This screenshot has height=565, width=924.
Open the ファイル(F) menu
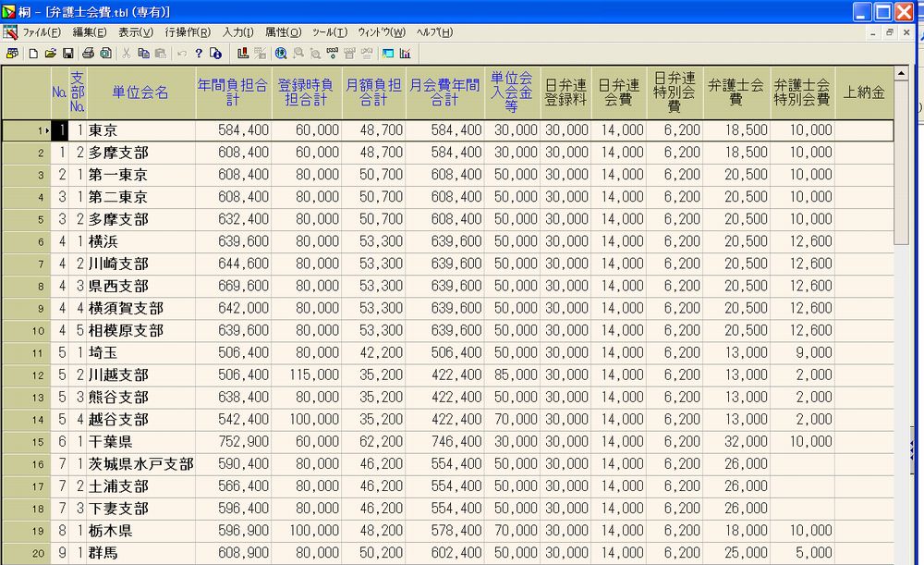42,32
